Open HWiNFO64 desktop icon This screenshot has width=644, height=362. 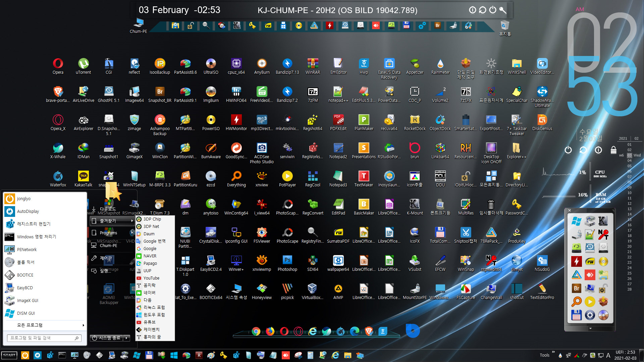pos(236,94)
